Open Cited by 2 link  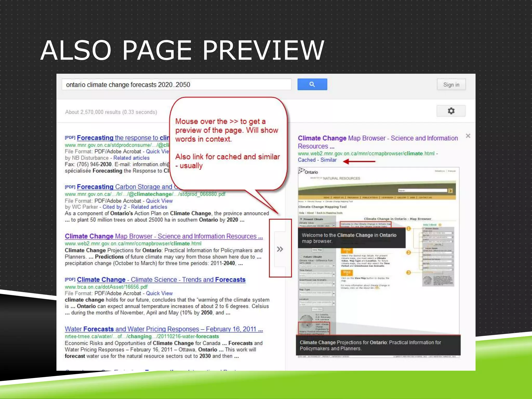tap(114, 207)
